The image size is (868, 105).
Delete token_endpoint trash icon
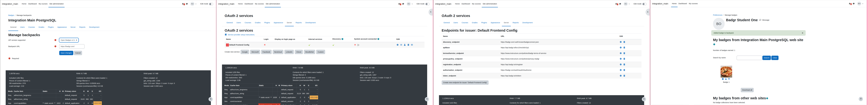[x=624, y=76]
